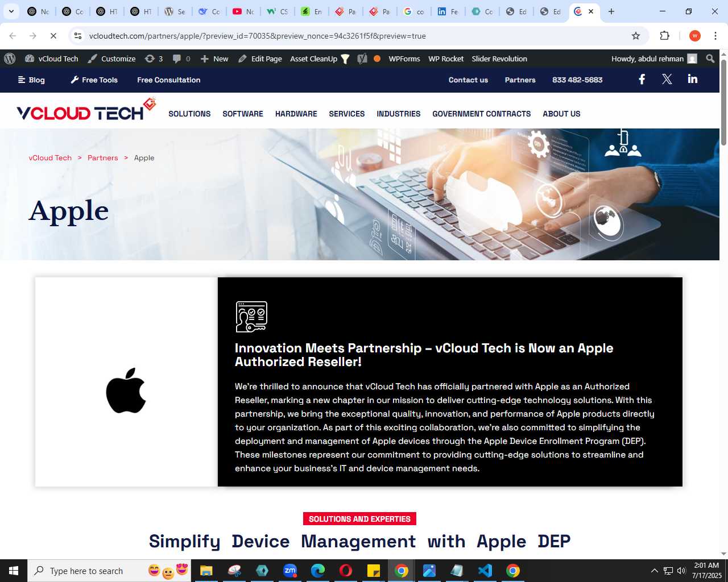Bookmark this page with the star icon
Viewport: 728px width, 582px height.
(636, 36)
